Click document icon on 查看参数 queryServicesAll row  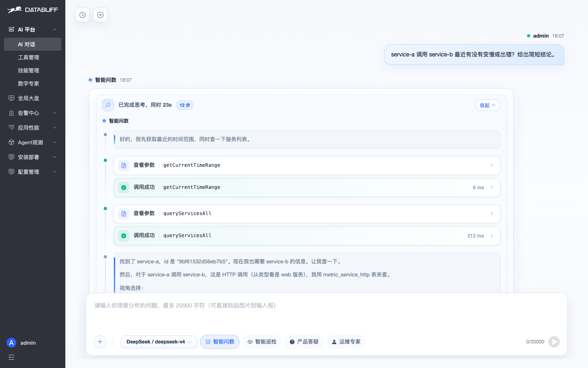pyautogui.click(x=124, y=214)
